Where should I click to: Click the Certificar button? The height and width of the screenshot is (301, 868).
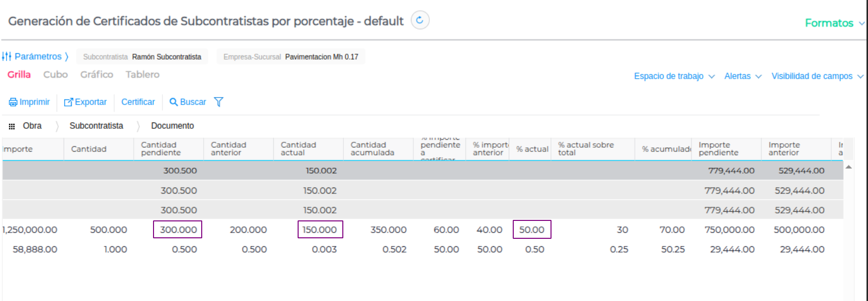pyautogui.click(x=138, y=102)
